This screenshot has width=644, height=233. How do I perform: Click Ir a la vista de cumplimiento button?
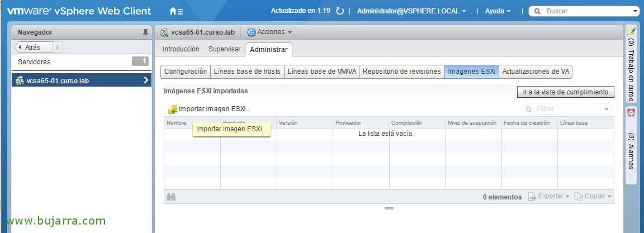566,92
